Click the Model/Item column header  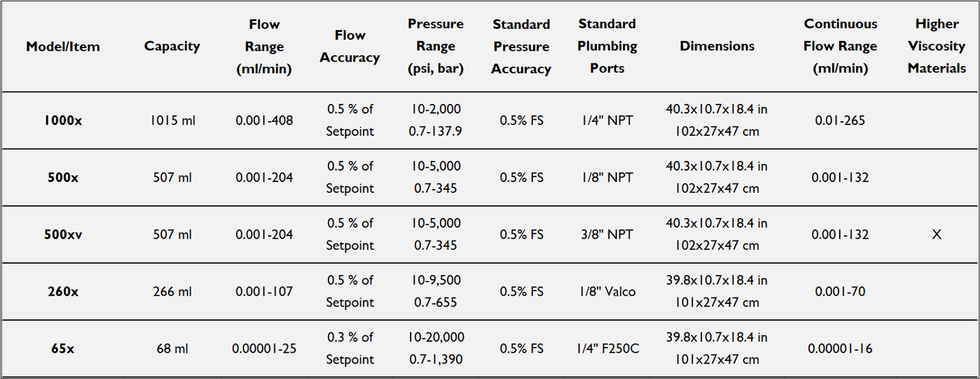(63, 46)
